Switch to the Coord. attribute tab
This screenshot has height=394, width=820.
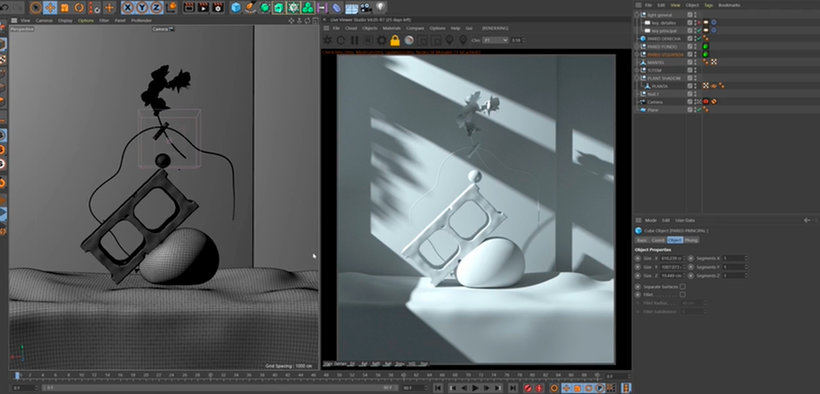pyautogui.click(x=658, y=240)
